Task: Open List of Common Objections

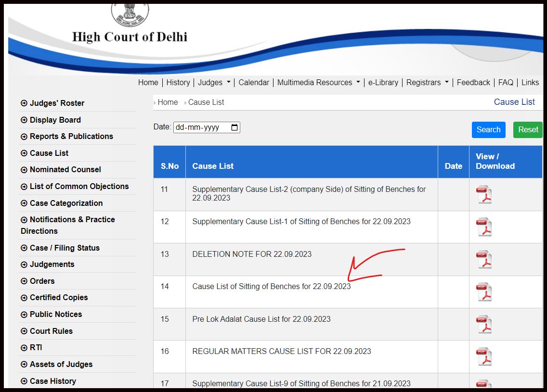Action: pyautogui.click(x=79, y=187)
